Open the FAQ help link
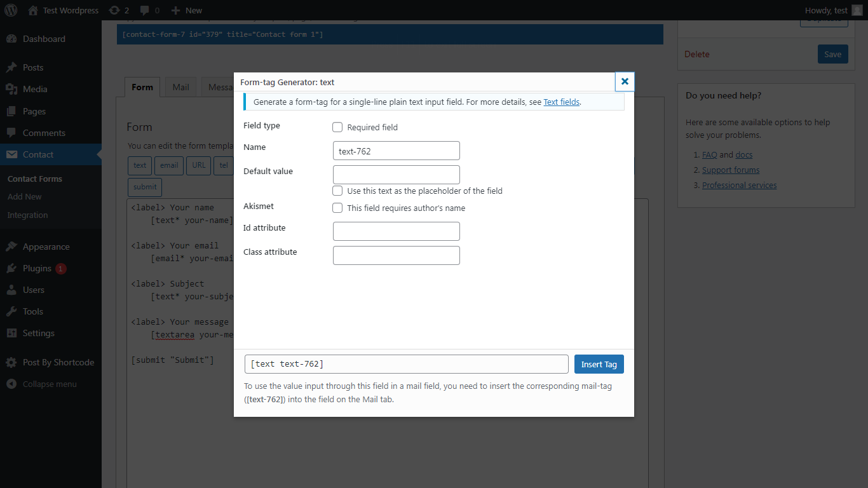The height and width of the screenshot is (488, 868). (x=710, y=154)
